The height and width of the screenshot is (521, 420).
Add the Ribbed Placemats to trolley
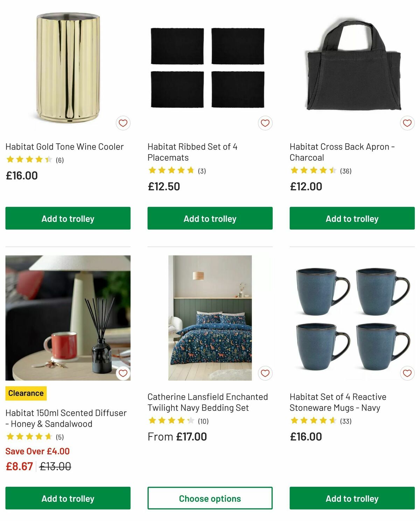click(210, 218)
